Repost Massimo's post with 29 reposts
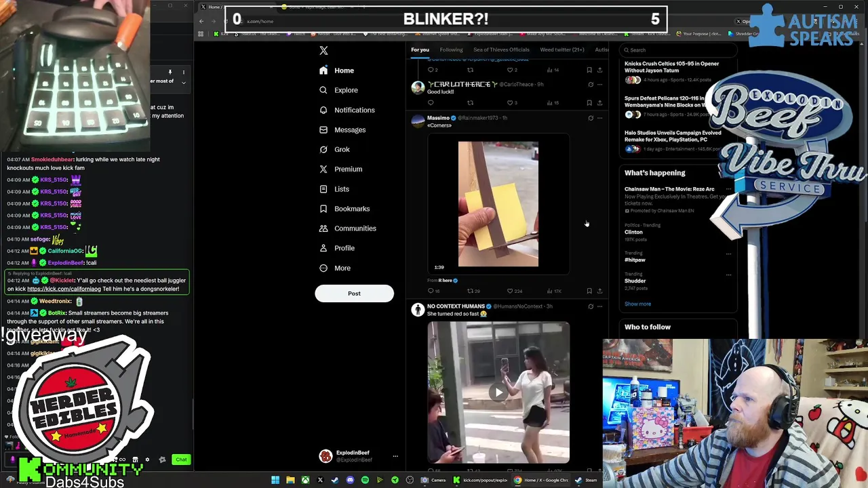This screenshot has width=868, height=488. coord(473,291)
